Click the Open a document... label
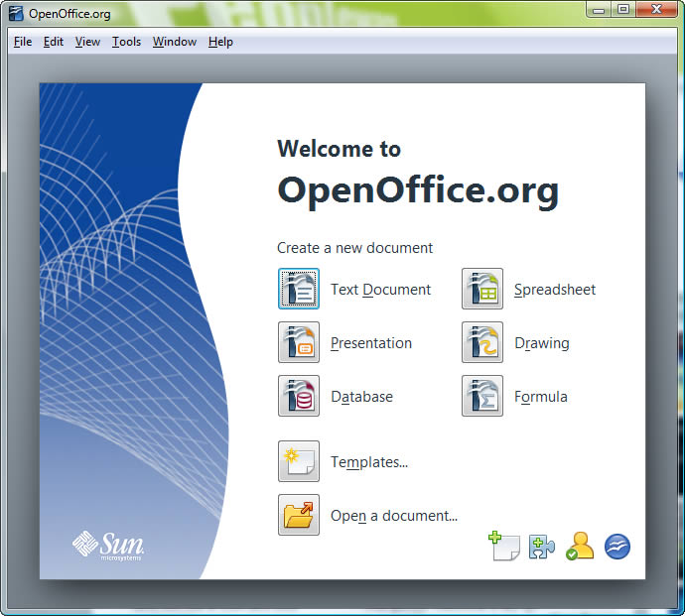Screen dimensions: 685x616 pos(394,516)
